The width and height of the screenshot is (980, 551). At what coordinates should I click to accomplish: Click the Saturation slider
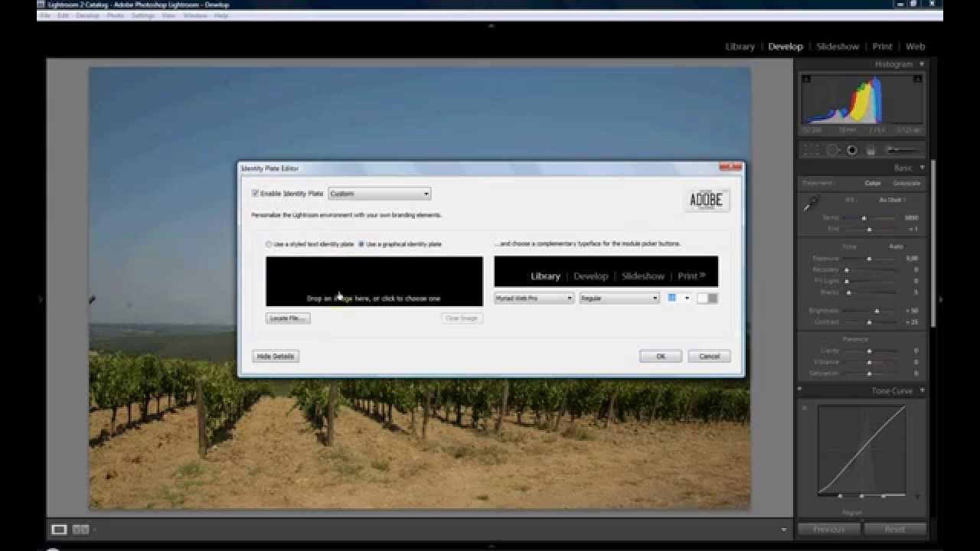[871, 373]
